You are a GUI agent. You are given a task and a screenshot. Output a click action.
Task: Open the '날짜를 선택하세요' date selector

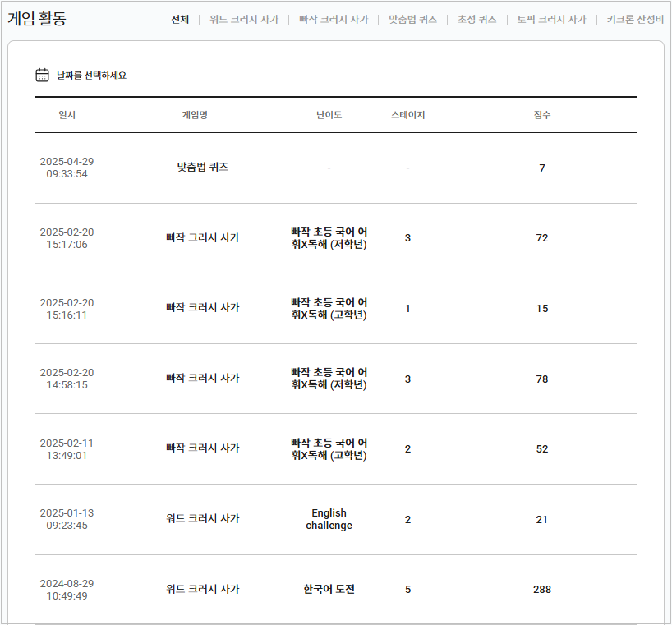click(x=91, y=76)
